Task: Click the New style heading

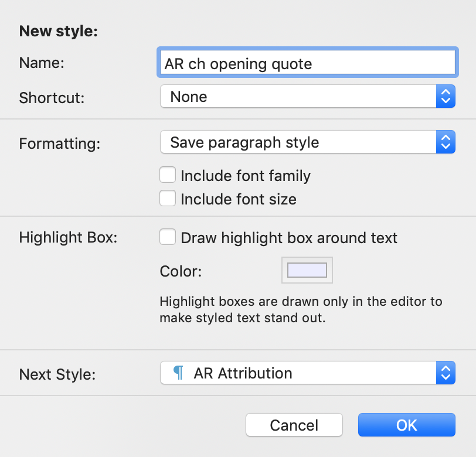Action: point(59,31)
